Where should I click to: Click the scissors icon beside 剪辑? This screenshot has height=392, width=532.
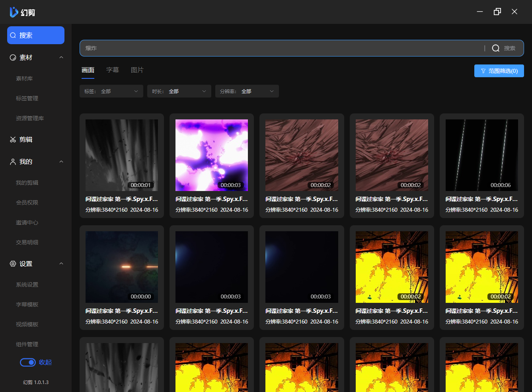click(x=13, y=139)
